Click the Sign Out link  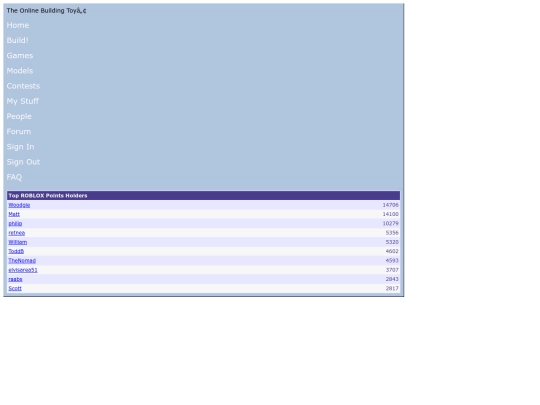tap(23, 162)
